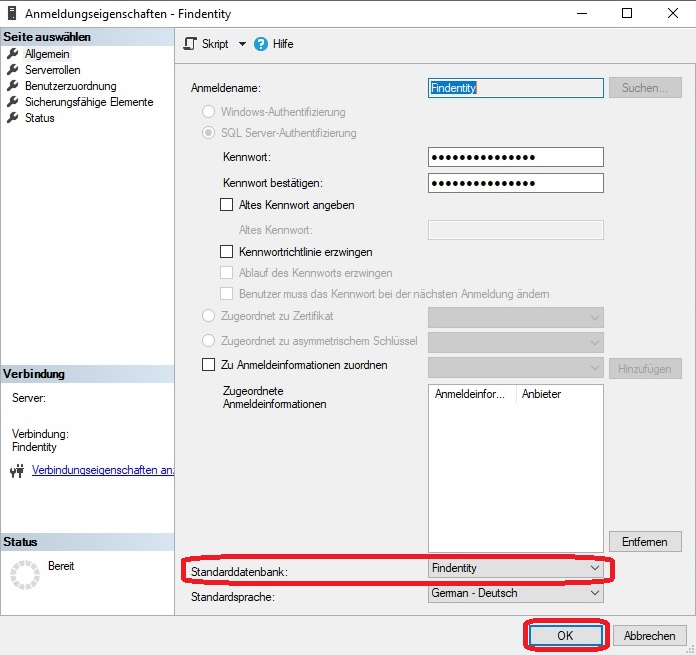Click the Bereit progress spinner
Image resolution: width=696 pixels, height=655 pixels.
[x=25, y=575]
